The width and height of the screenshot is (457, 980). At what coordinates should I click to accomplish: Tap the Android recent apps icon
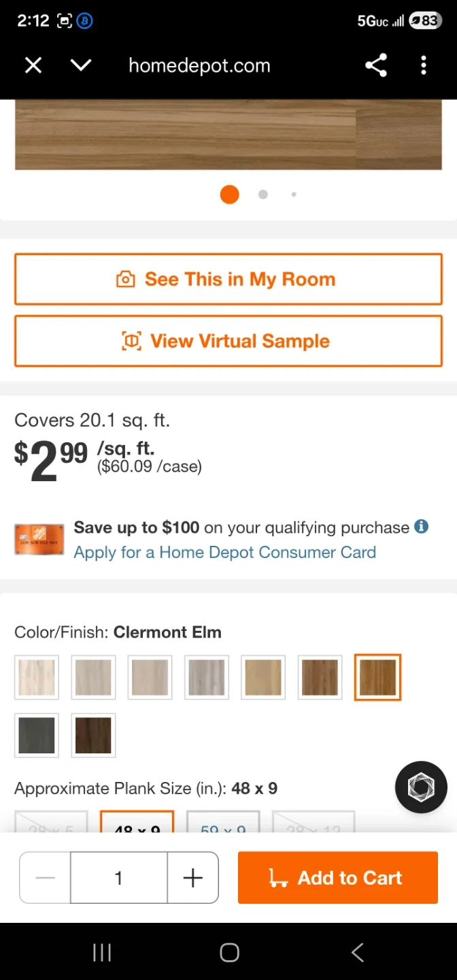click(x=102, y=952)
